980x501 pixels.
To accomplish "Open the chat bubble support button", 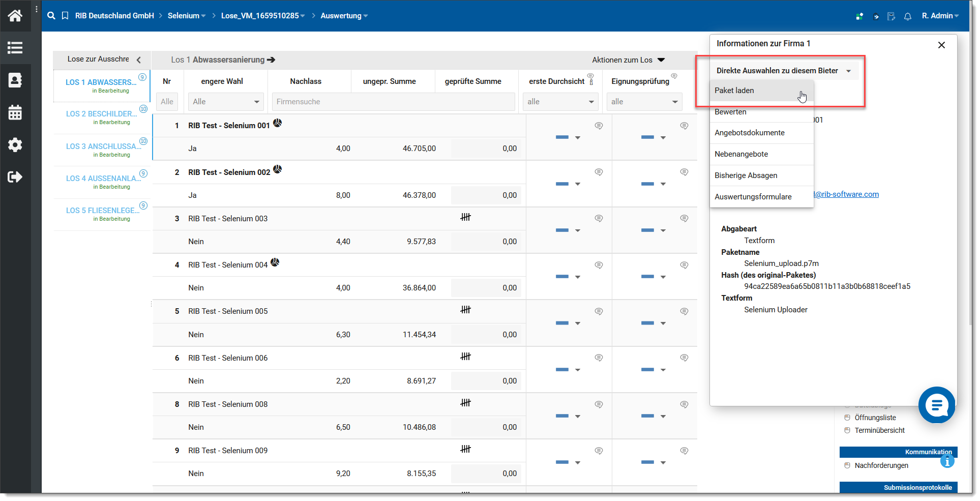I will coord(937,405).
